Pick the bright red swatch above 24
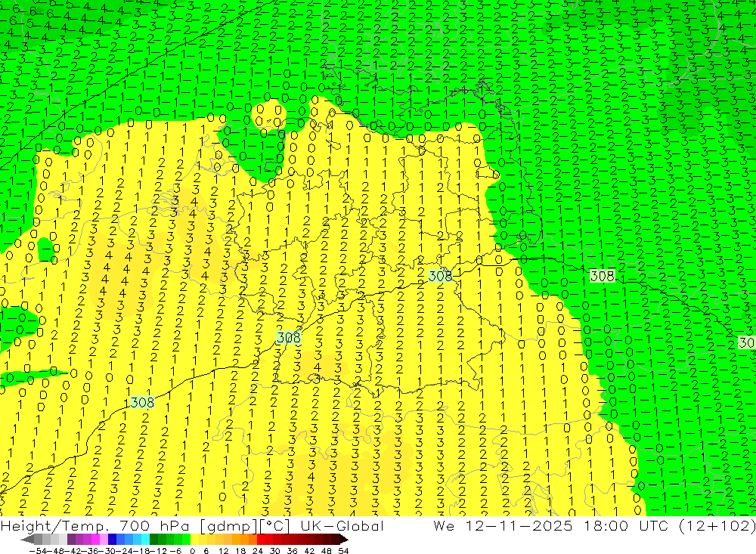 click(x=260, y=540)
